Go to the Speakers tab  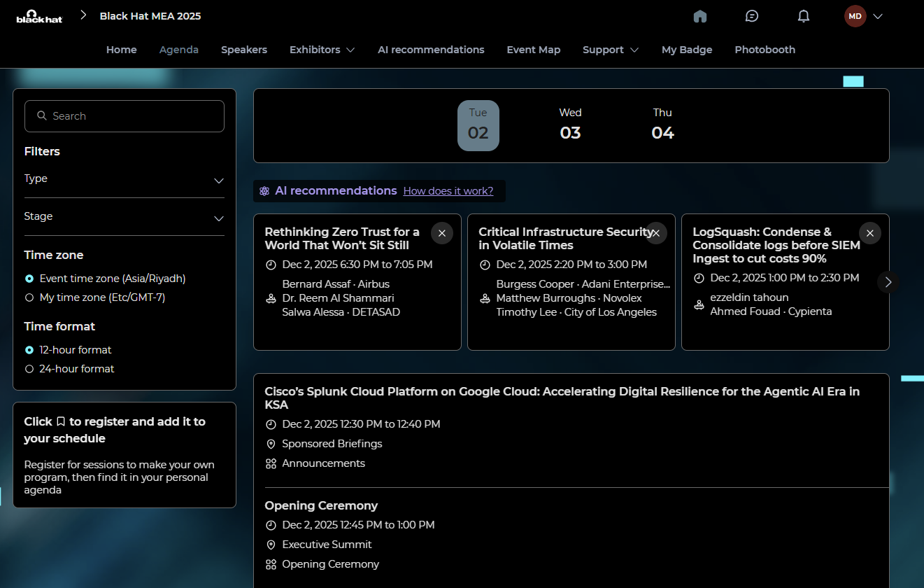click(x=244, y=50)
